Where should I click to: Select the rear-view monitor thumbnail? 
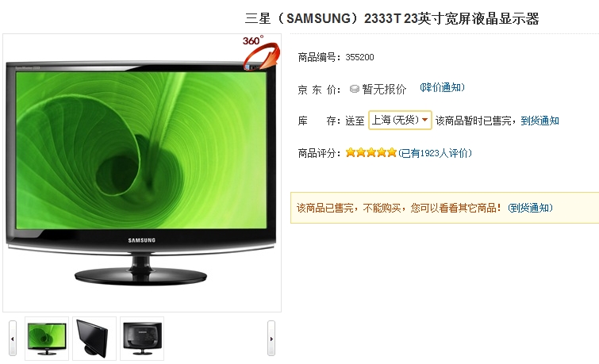[142, 339]
